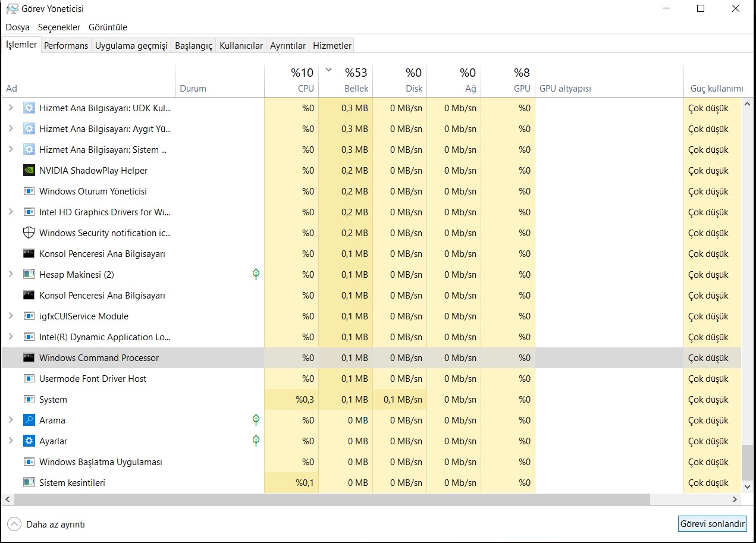Click the Arama search icon
Screen dimensions: 756x543
pyautogui.click(x=29, y=420)
